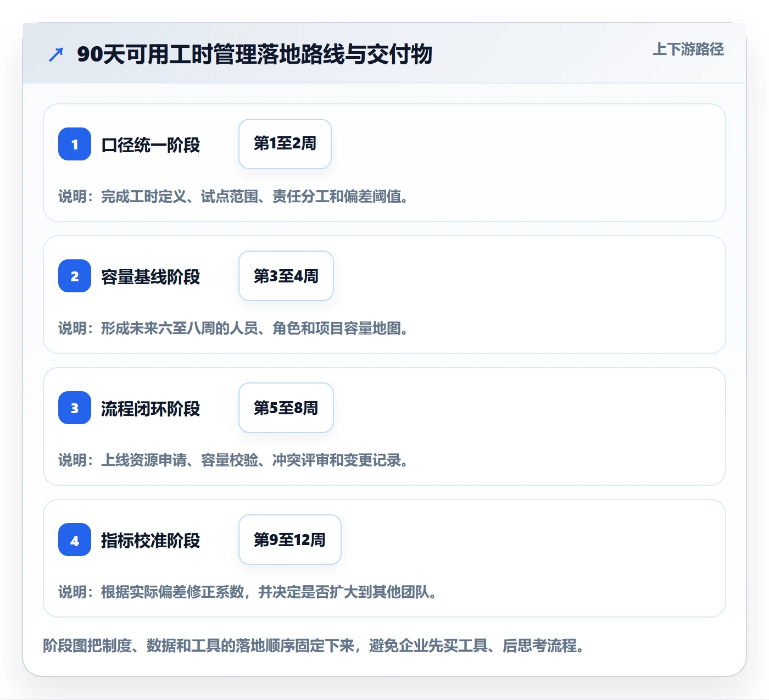Click the step 2 number badge

pos(75,276)
